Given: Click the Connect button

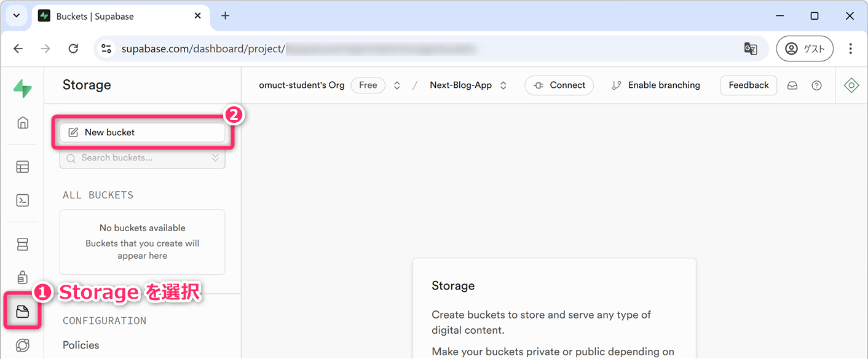Looking at the screenshot, I should click(559, 85).
